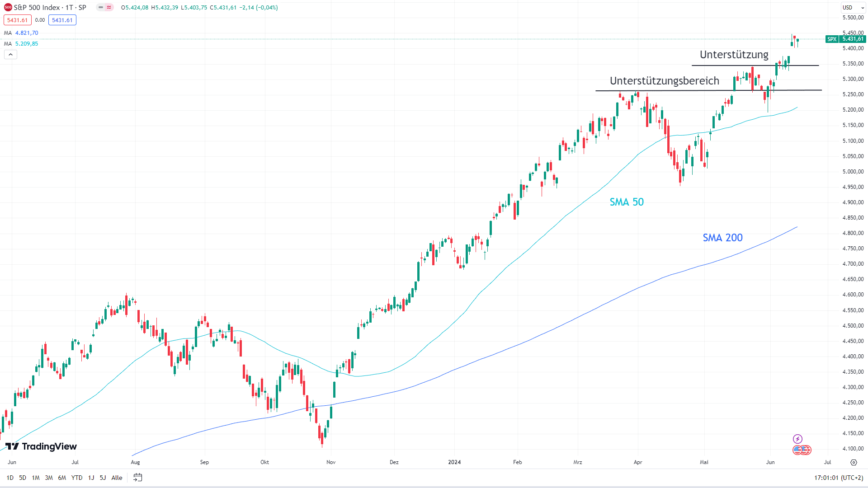This screenshot has width=868, height=488.
Task: Switch to the 3M time range
Action: [x=49, y=478]
